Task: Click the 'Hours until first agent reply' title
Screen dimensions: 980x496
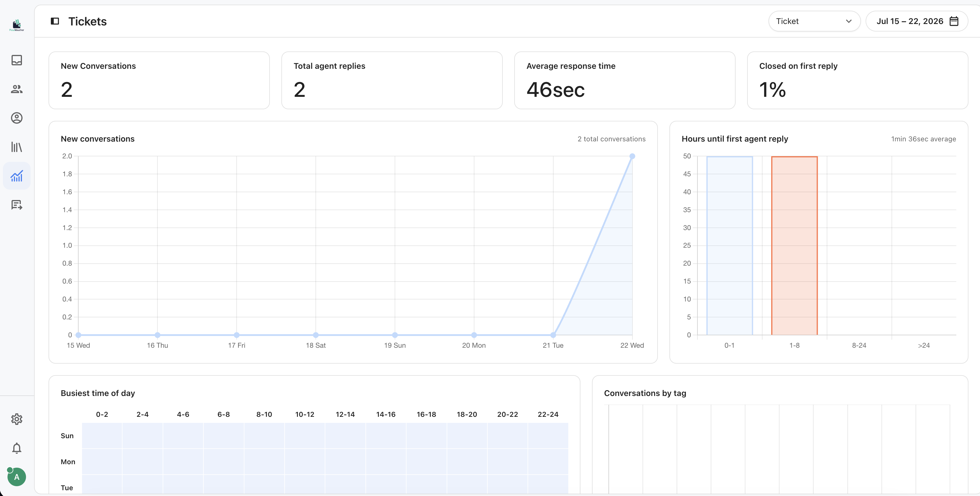Action: tap(735, 139)
